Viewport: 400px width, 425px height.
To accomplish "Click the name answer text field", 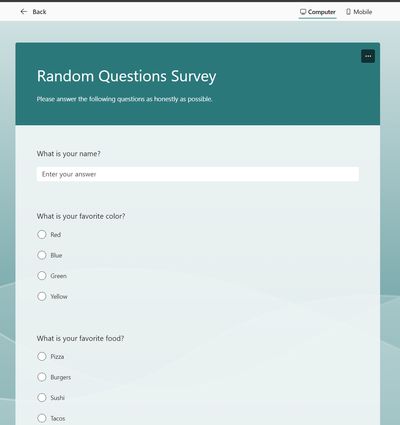I will 198,174.
